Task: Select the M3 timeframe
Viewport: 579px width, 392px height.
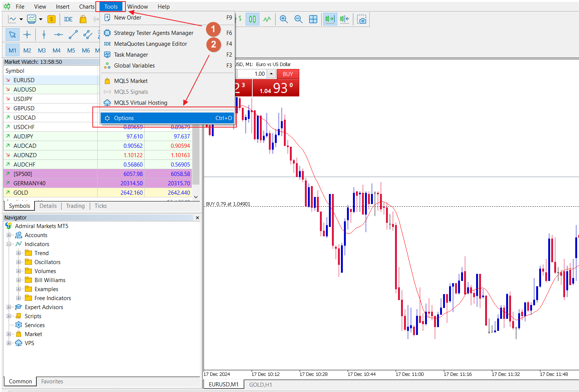Action: coord(42,51)
